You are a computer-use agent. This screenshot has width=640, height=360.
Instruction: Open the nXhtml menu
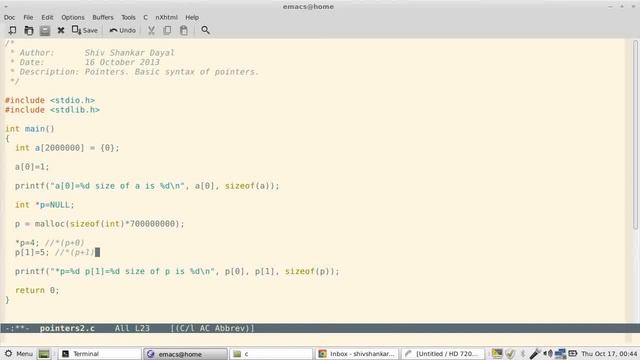click(x=167, y=18)
